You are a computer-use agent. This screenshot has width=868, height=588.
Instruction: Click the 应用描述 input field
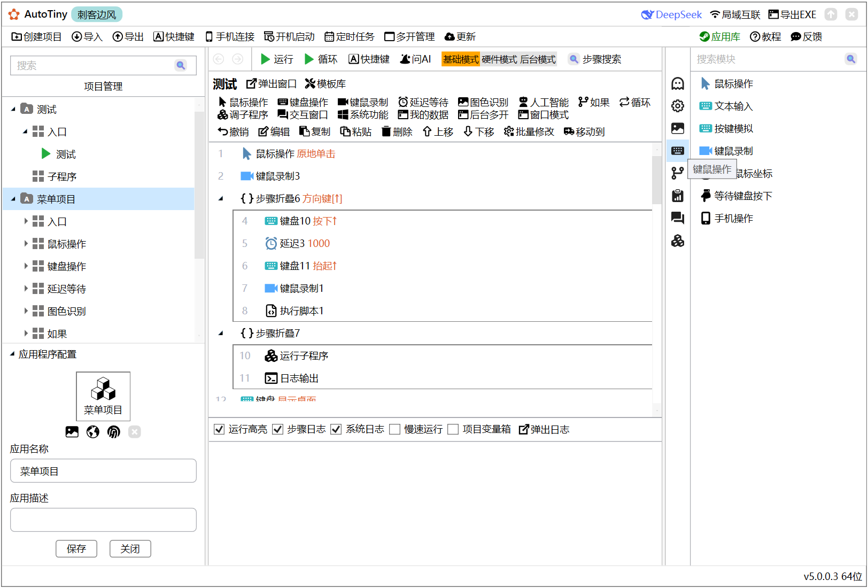tap(103, 520)
